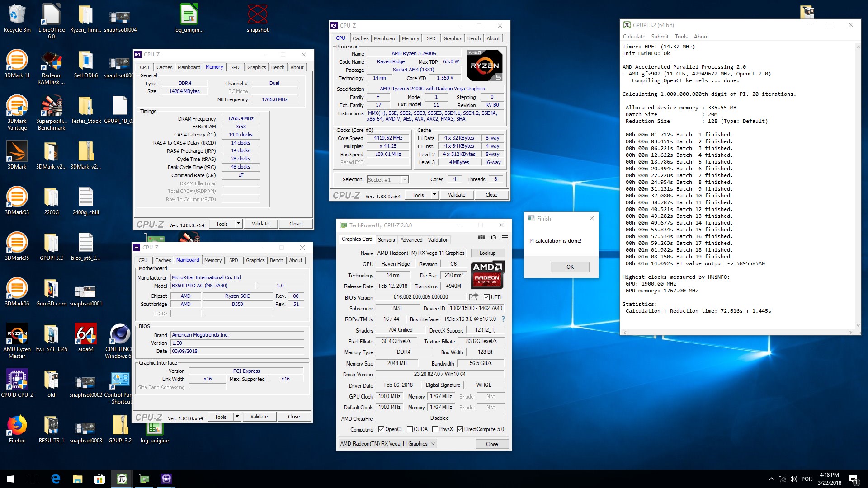Toggle the UEFI checkbox in GPU-Z

486,297
